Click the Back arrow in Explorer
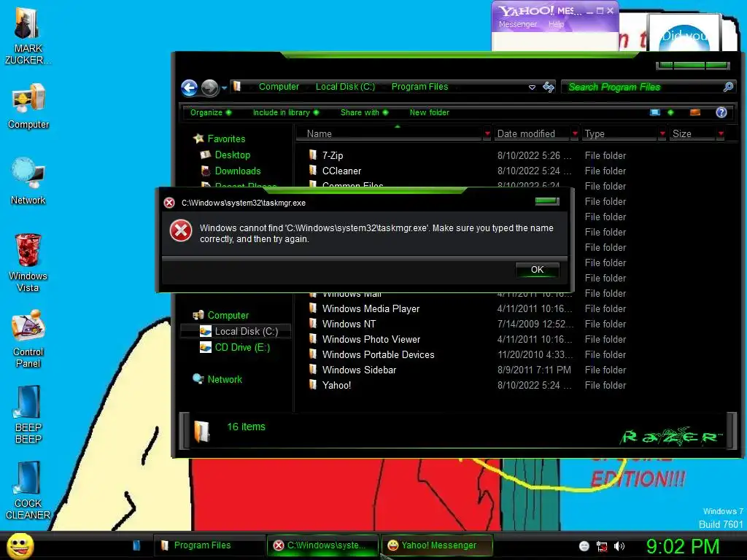747x560 pixels. click(189, 87)
